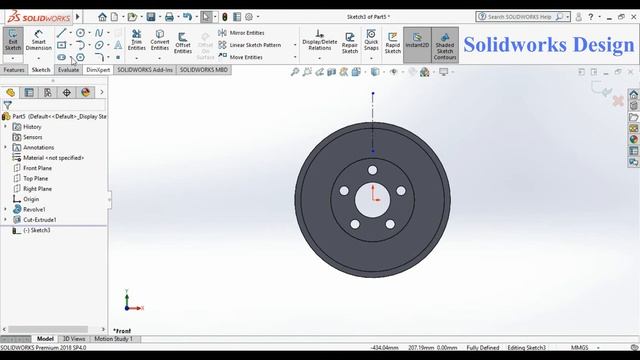This screenshot has height=360, width=640.
Task: Pick the Line sketch tool
Action: click(x=62, y=33)
